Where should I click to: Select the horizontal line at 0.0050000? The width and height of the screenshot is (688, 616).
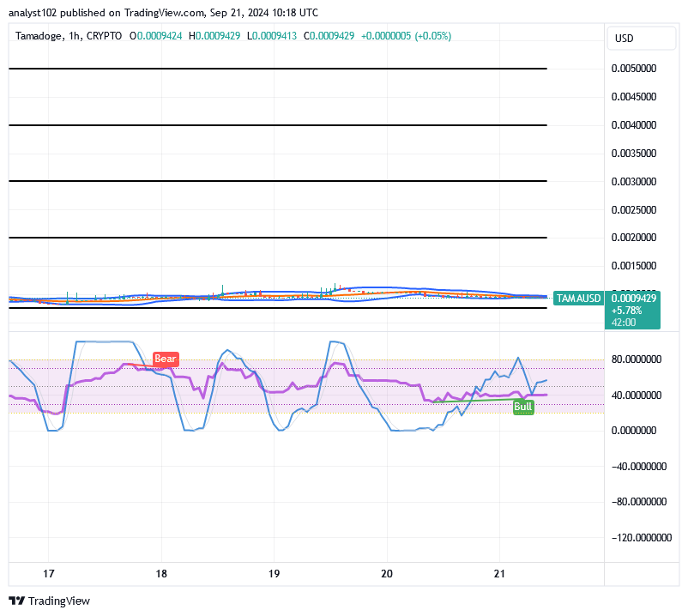(x=277, y=69)
